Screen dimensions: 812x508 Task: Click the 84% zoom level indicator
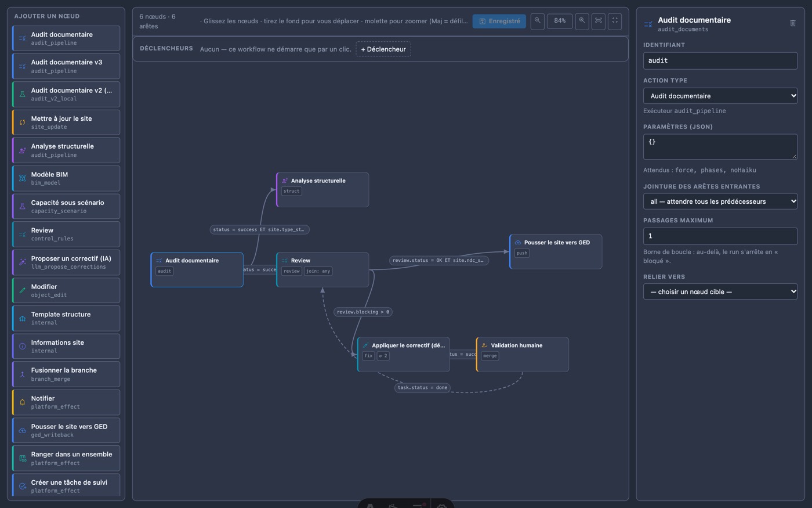560,21
